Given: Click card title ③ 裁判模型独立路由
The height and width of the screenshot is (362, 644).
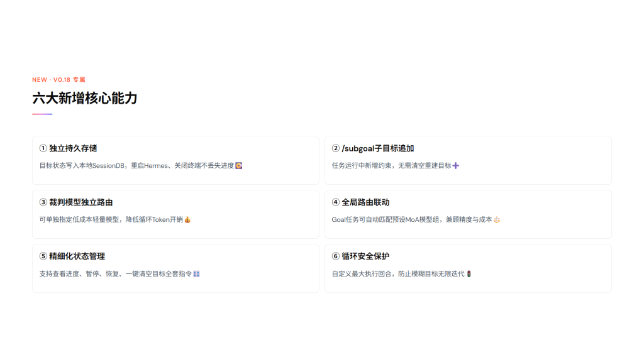Looking at the screenshot, I should tap(76, 202).
